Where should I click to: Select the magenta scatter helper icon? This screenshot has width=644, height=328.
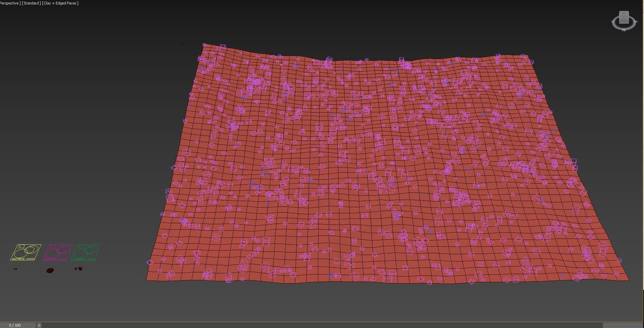coord(57,253)
